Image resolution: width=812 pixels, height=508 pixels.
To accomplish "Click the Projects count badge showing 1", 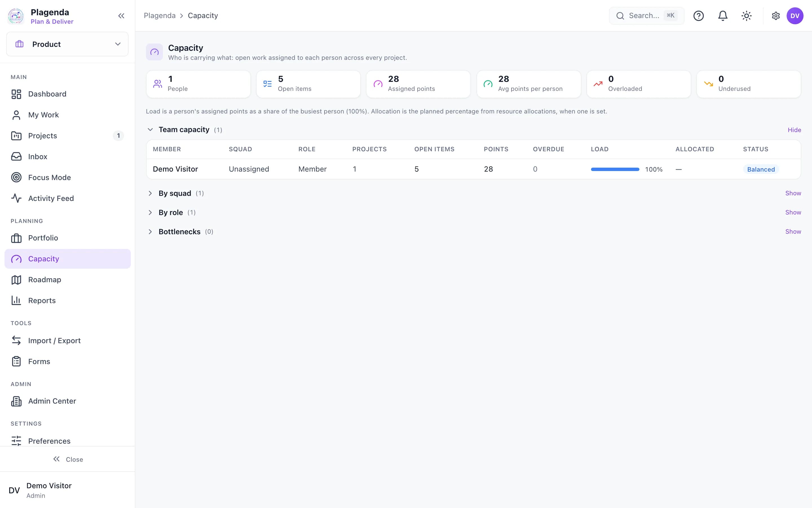I will pyautogui.click(x=118, y=136).
